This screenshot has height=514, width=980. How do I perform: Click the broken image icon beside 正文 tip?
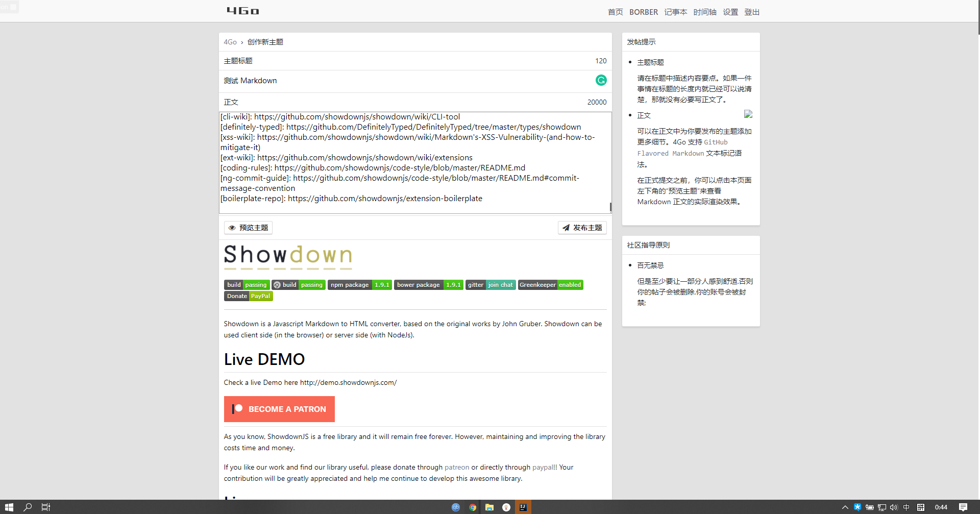(748, 114)
